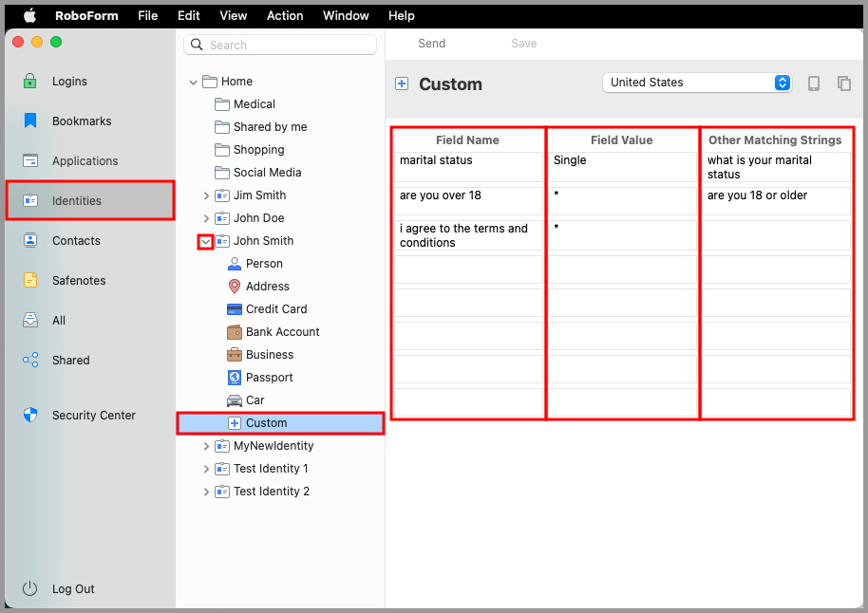Click the Medical folder icon

point(222,104)
